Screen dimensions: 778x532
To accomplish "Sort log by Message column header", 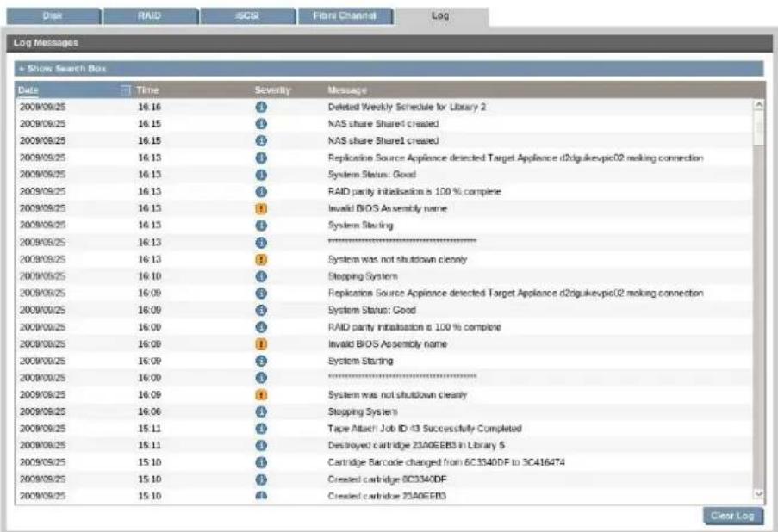I will click(347, 90).
